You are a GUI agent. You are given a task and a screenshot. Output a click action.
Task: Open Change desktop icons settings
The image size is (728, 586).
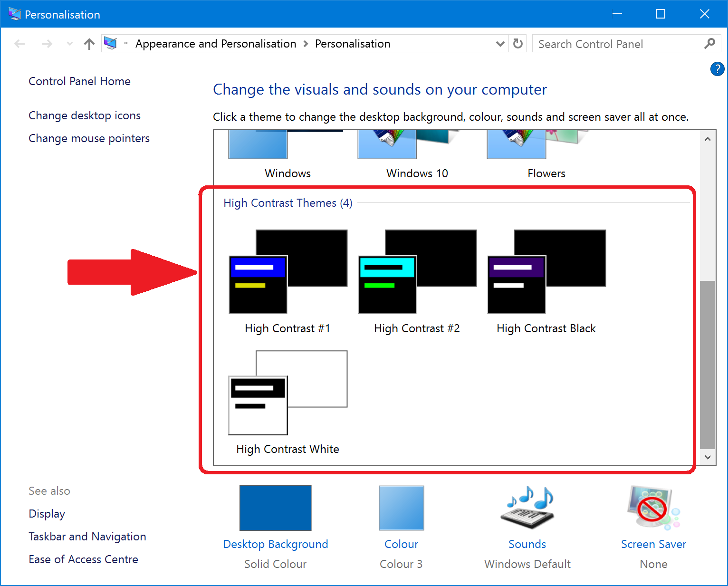click(x=84, y=115)
